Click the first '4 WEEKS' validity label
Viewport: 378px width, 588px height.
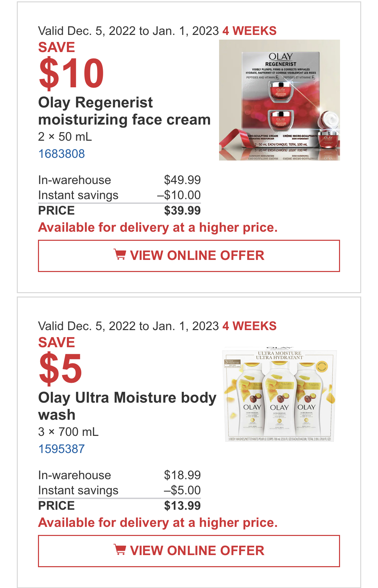249,31
